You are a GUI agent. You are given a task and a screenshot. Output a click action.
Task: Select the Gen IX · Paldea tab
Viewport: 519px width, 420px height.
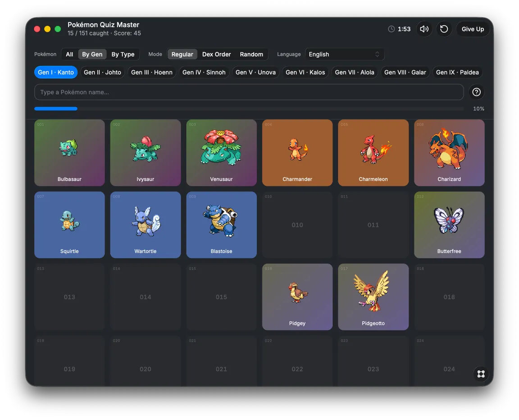coord(457,72)
